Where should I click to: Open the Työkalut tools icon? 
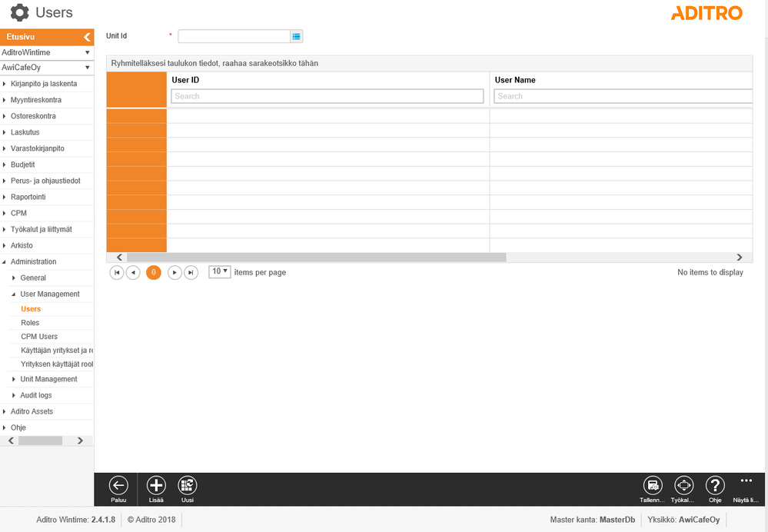pos(683,485)
